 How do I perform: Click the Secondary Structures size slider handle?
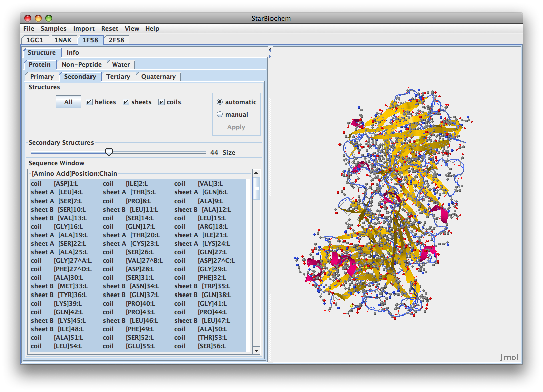(109, 152)
